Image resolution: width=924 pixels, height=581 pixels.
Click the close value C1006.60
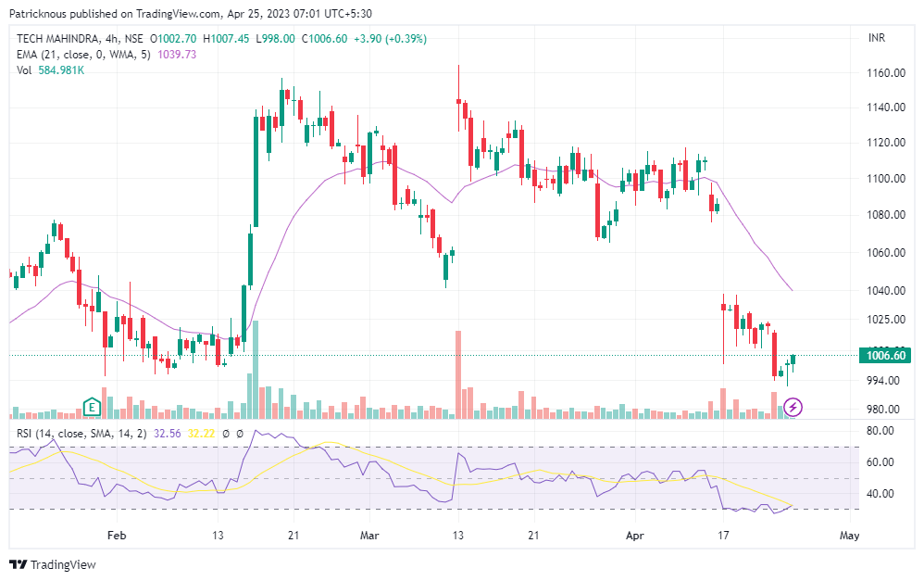[x=324, y=39]
